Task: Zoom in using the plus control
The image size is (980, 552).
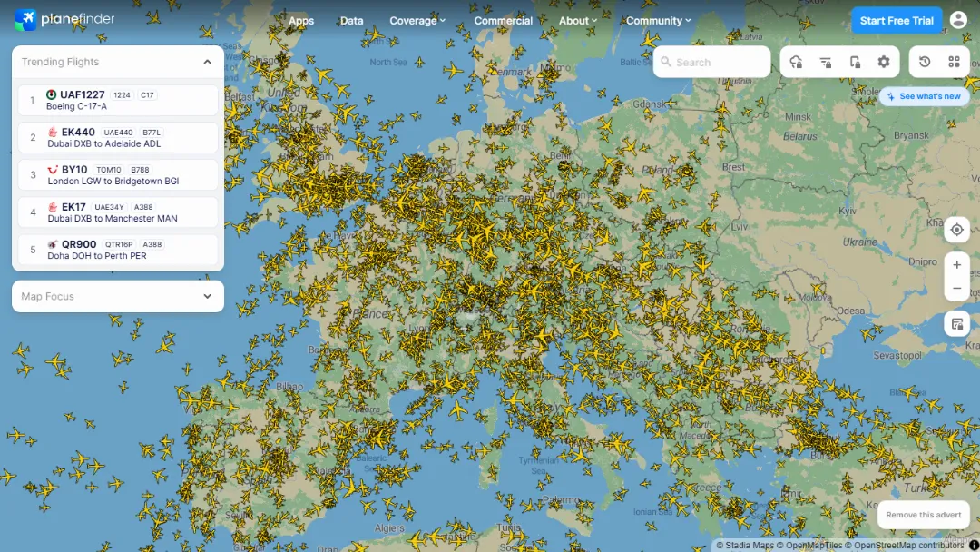Action: point(957,264)
